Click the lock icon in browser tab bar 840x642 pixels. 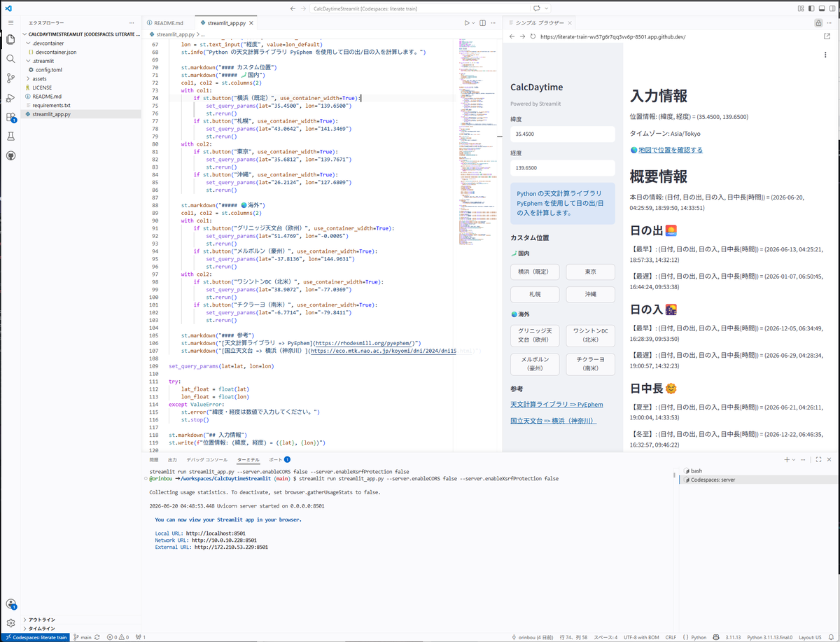pyautogui.click(x=818, y=23)
